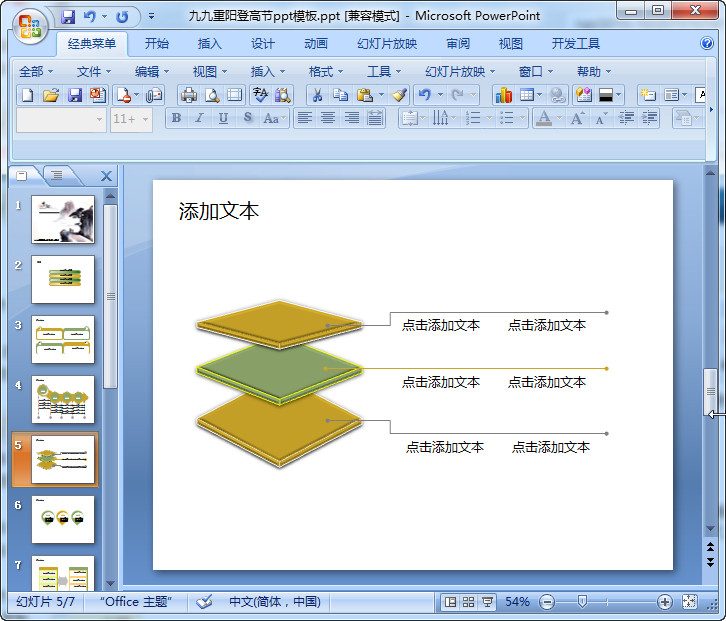Zoom in with the plus button
726x621 pixels.
[x=664, y=602]
